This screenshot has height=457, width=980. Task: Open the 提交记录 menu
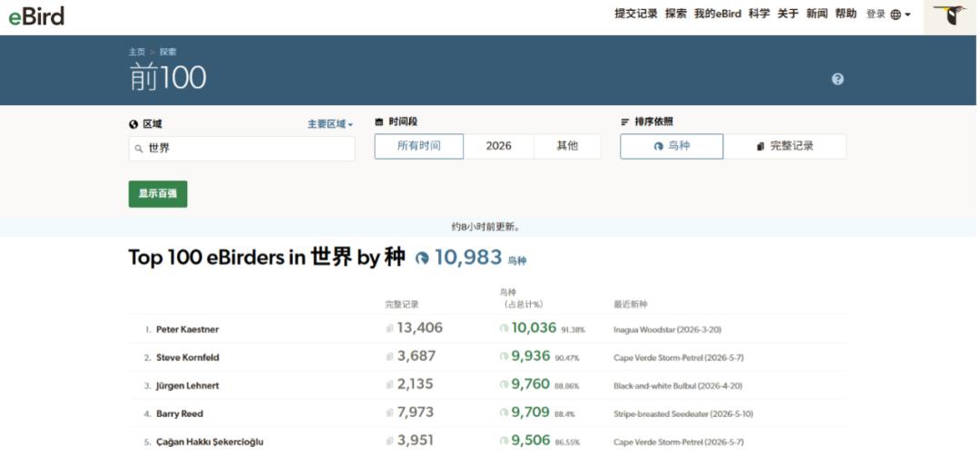635,14
